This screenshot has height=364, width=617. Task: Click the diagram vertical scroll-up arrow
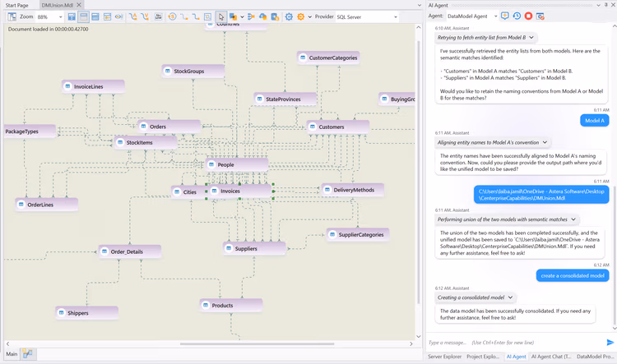pos(418,27)
